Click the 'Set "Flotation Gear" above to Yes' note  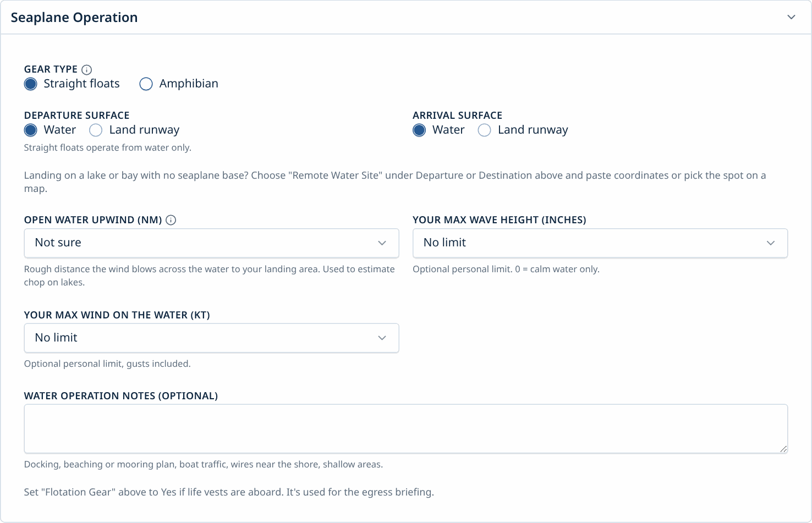point(229,492)
